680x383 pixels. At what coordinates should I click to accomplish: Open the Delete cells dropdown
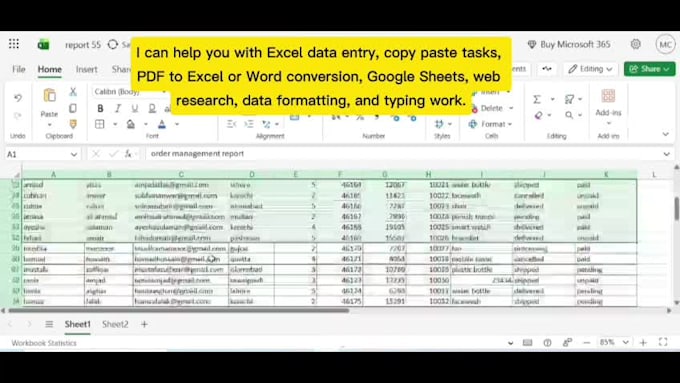pos(511,108)
